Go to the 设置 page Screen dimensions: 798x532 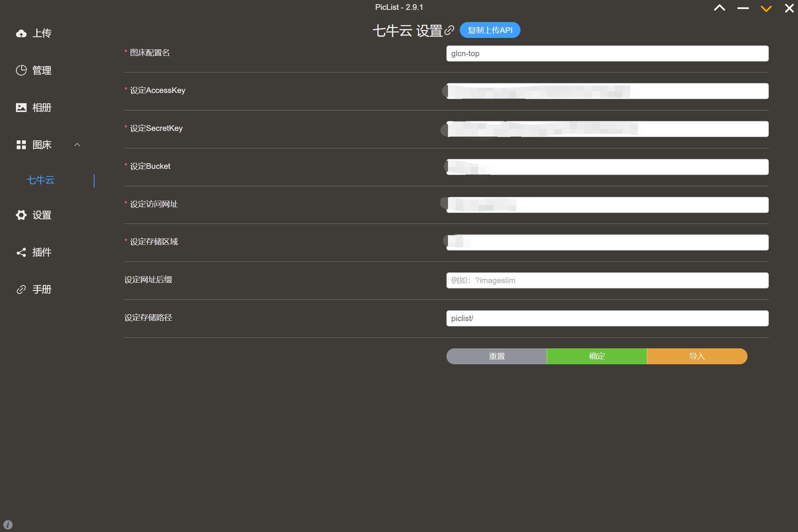42,215
